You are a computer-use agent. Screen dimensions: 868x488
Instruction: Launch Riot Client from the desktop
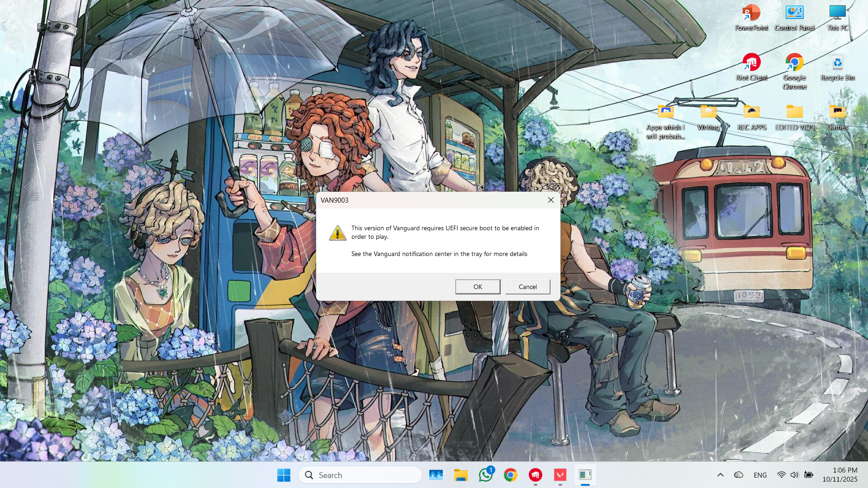click(x=751, y=67)
